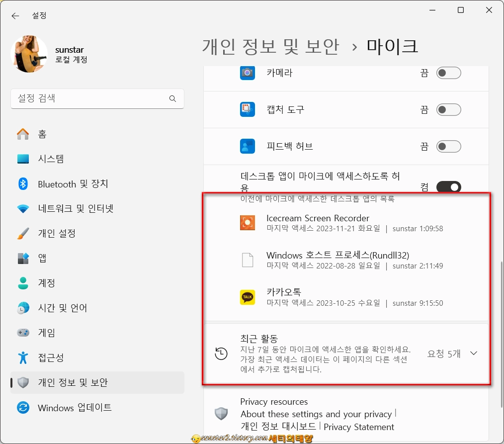The image size is (504, 444).
Task: Disable desktop apps' microphone access toggle
Action: click(x=448, y=187)
